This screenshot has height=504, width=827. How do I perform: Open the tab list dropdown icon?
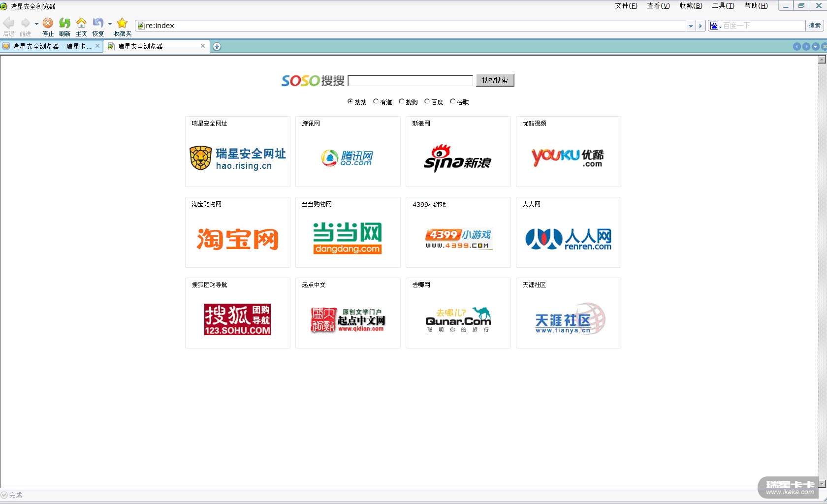point(816,46)
